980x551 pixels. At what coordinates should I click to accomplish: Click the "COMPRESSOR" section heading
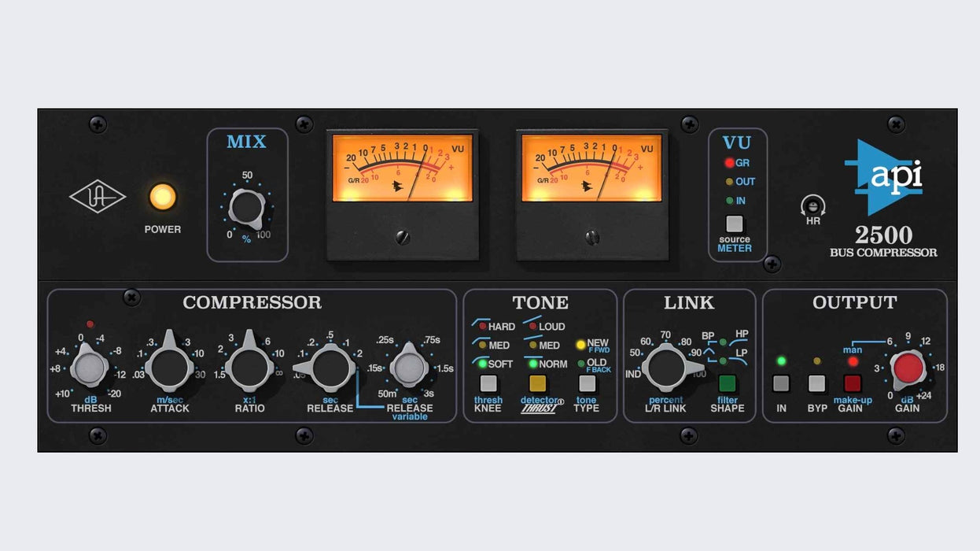pos(252,302)
